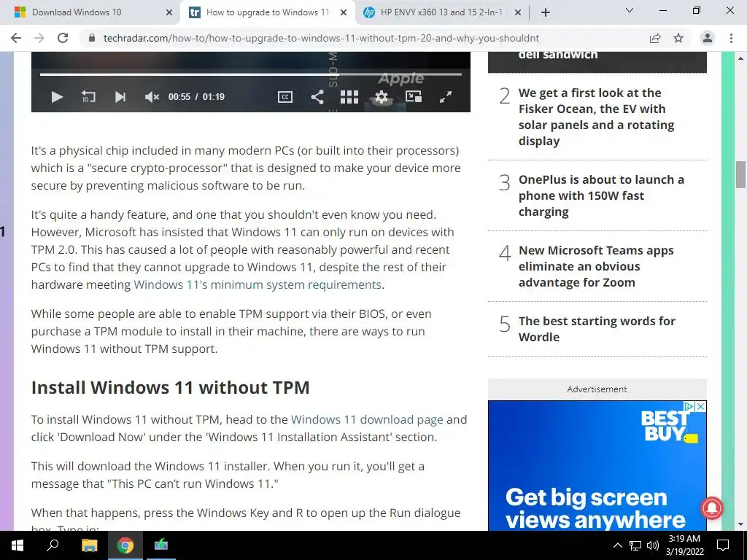The height and width of the screenshot is (560, 747).
Task: Enable picture-in-picture mode for video
Action: (414, 97)
